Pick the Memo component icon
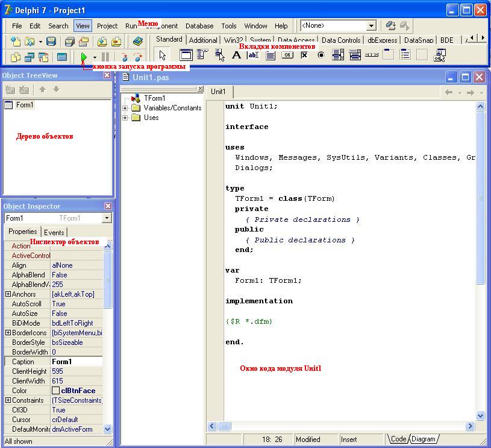Viewport: 491px width, 448px height. (271, 55)
